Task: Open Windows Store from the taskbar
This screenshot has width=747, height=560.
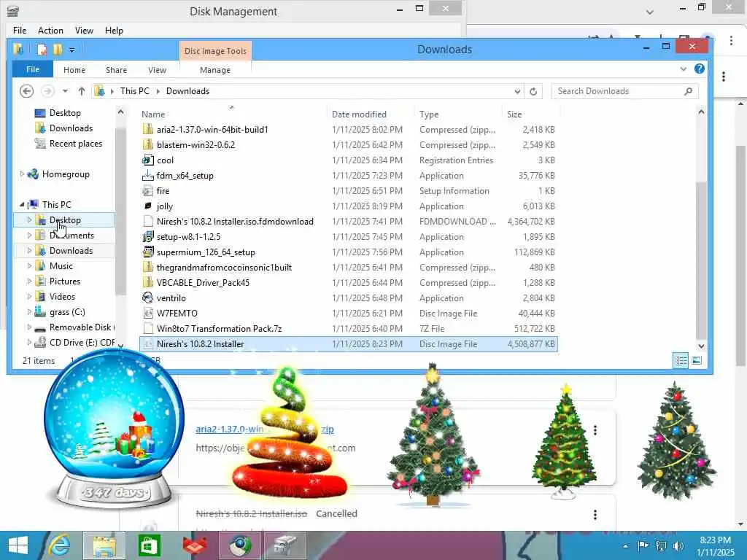Action: (x=149, y=545)
